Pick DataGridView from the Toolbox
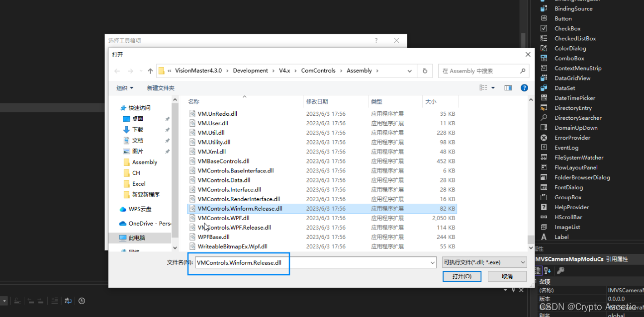 point(572,78)
